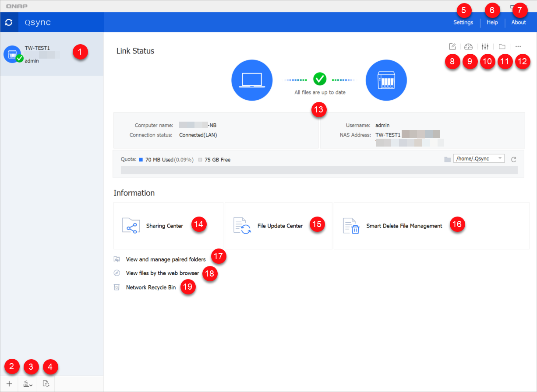The image size is (537, 392).
Task: Open View files by the web browser link
Action: (163, 273)
